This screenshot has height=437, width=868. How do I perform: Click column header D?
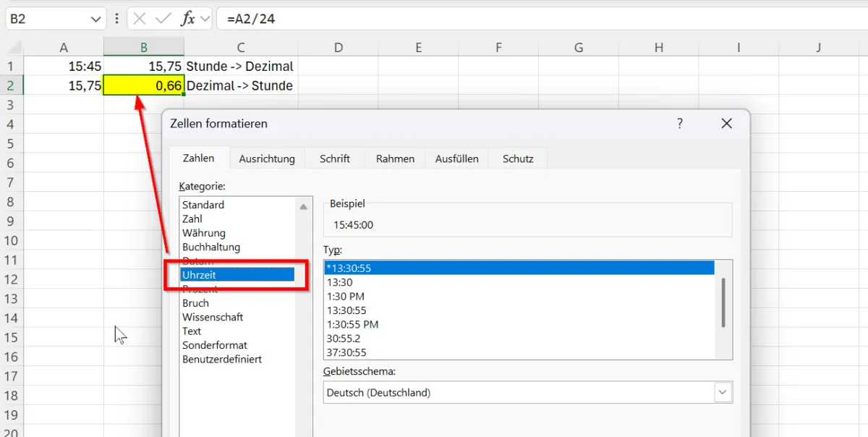tap(338, 46)
